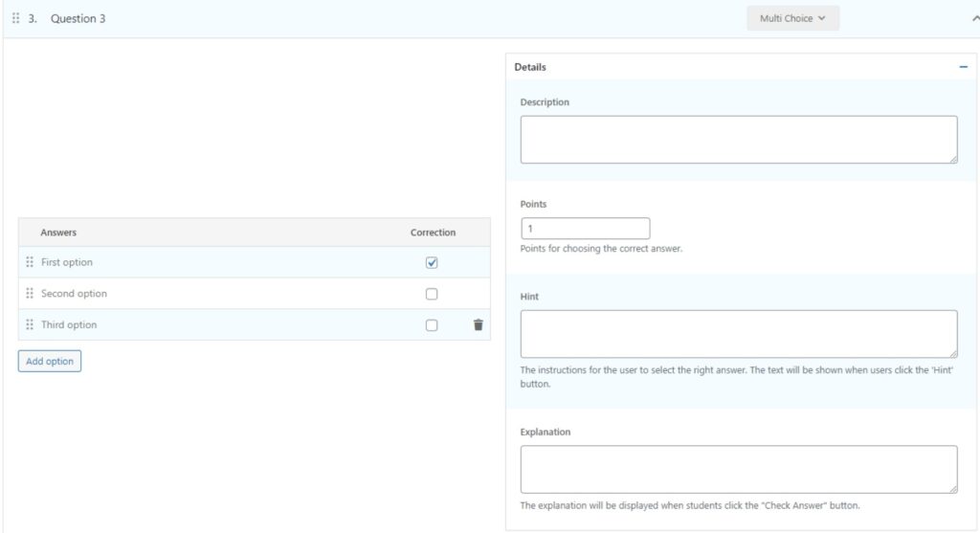
Task: Click inside the Explanation text area
Action: point(738,469)
